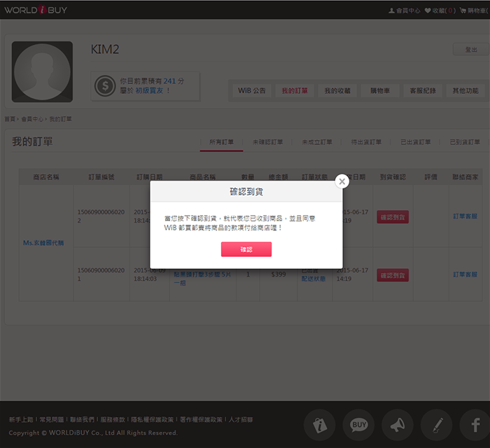Open the WiB 公告 tab

252,90
